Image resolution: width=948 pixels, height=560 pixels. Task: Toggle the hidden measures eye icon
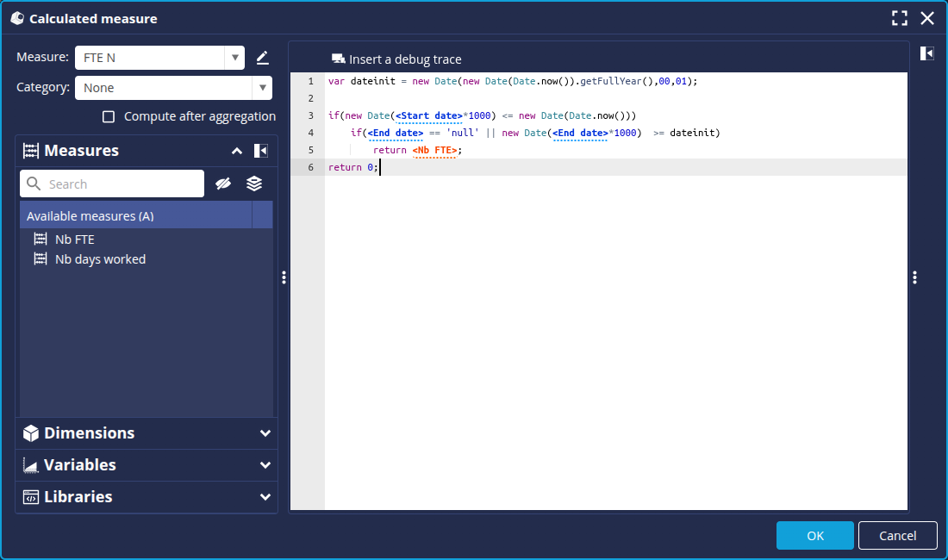click(x=223, y=184)
